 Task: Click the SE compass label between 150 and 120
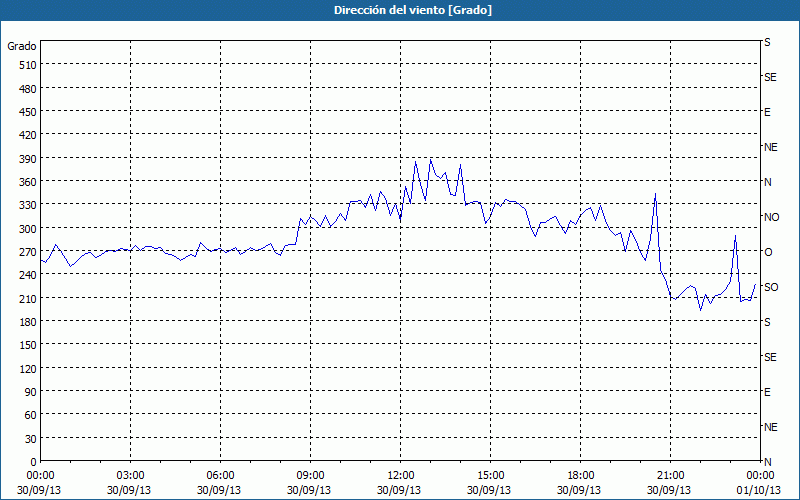click(770, 357)
